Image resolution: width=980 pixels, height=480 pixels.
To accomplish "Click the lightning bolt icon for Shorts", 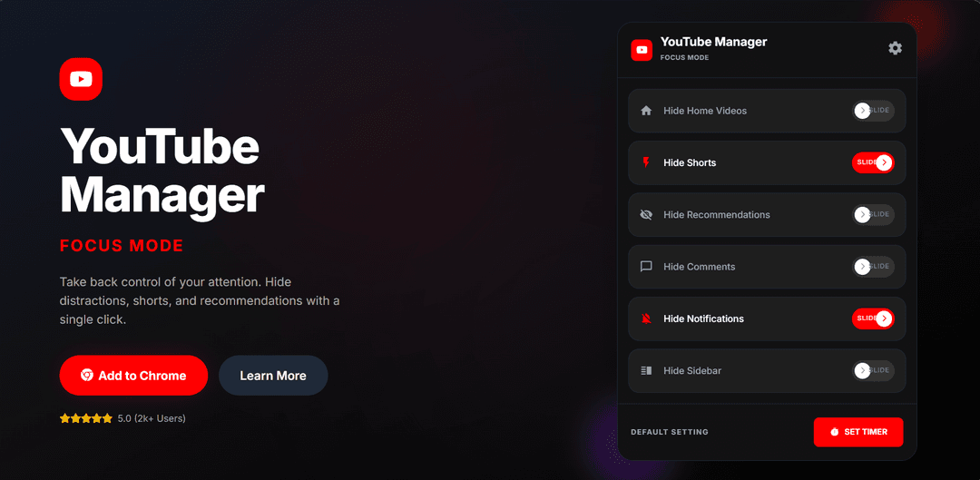I will click(x=646, y=162).
